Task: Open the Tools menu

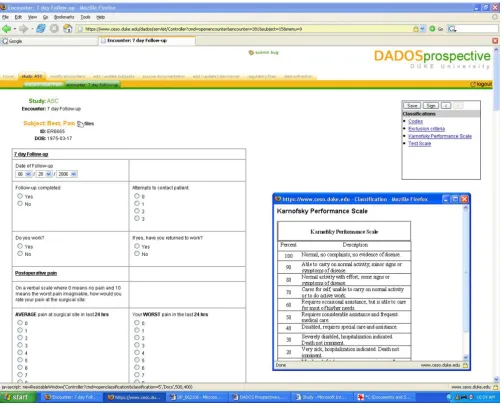Action: click(85, 17)
